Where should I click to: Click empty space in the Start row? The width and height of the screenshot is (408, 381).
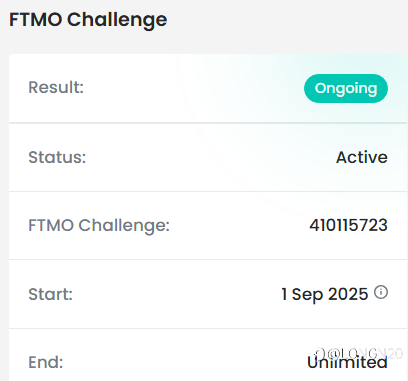(177, 294)
